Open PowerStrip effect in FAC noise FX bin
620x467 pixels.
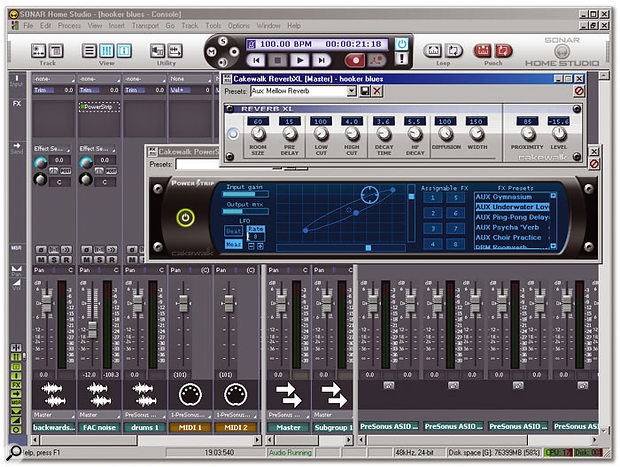99,107
